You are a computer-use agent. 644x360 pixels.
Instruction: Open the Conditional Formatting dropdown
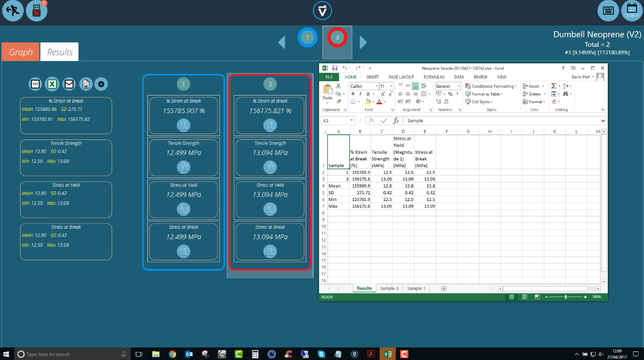click(492, 86)
